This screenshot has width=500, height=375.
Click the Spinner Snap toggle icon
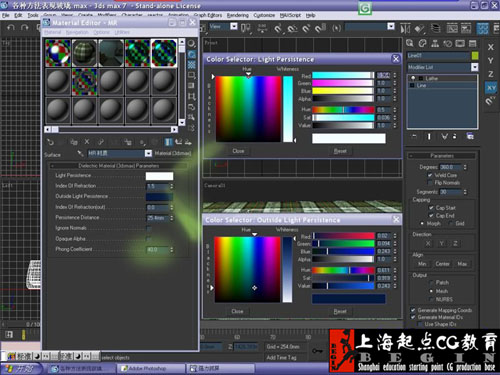click(x=320, y=28)
